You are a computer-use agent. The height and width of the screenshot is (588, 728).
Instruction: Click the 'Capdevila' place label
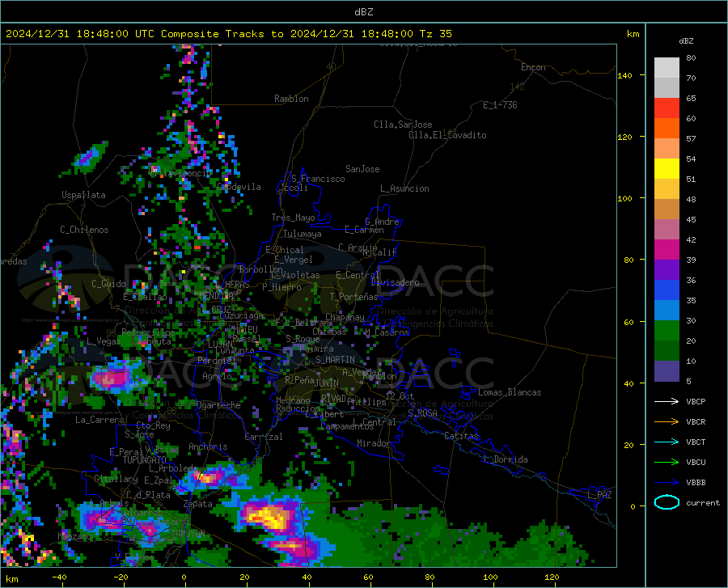pyautogui.click(x=239, y=187)
